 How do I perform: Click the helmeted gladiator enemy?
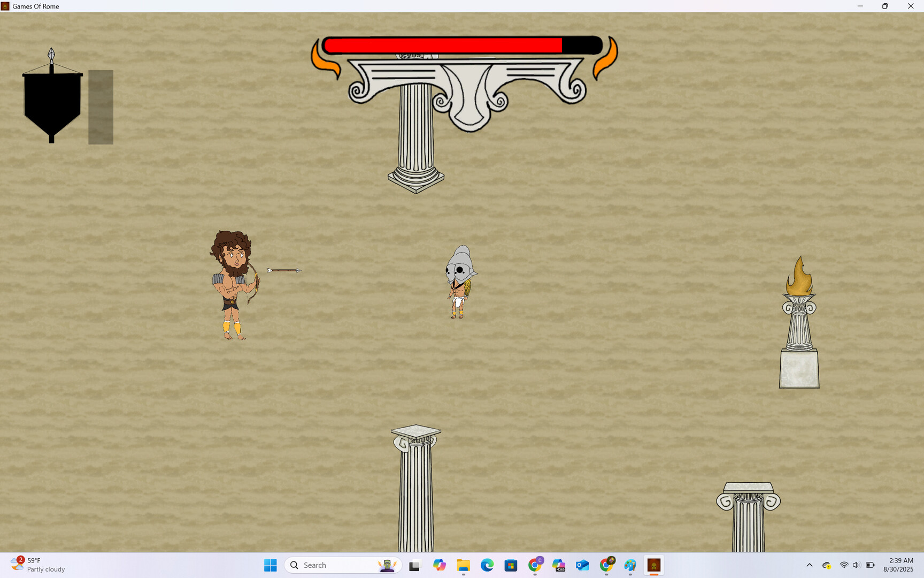click(459, 281)
